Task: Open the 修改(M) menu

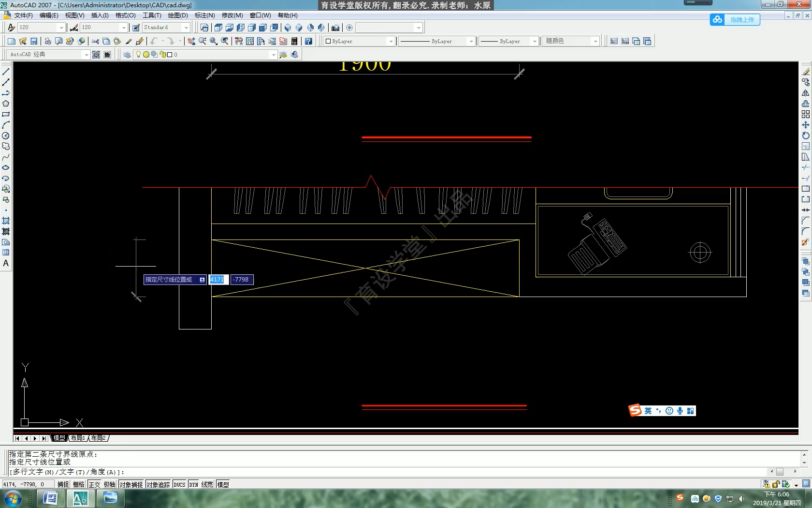Action: (x=232, y=15)
